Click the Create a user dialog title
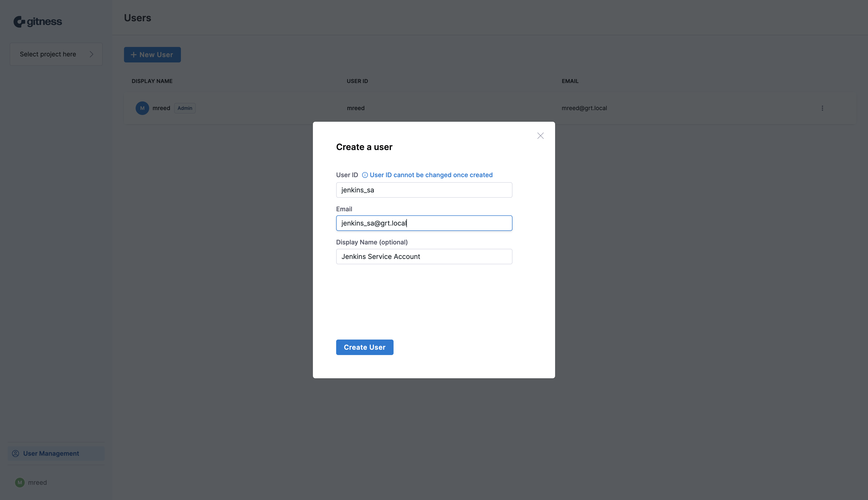The image size is (868, 500). (364, 147)
